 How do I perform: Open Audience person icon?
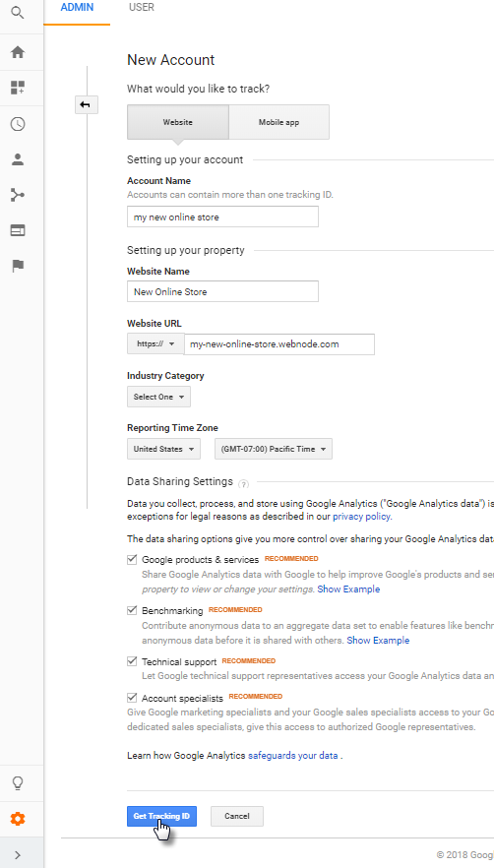click(x=18, y=159)
